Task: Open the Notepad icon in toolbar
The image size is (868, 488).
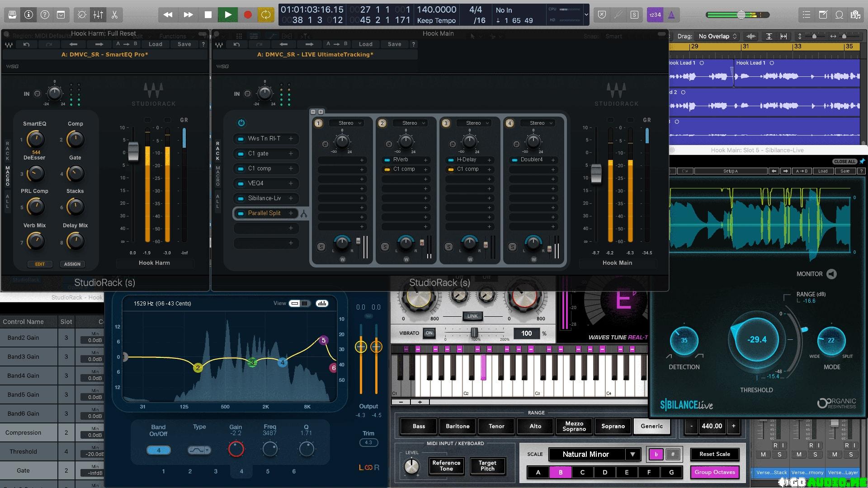Action: (823, 15)
